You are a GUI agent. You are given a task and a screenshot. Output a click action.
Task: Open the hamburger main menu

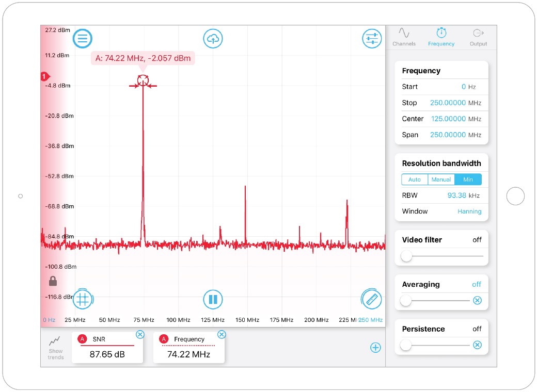pyautogui.click(x=82, y=38)
